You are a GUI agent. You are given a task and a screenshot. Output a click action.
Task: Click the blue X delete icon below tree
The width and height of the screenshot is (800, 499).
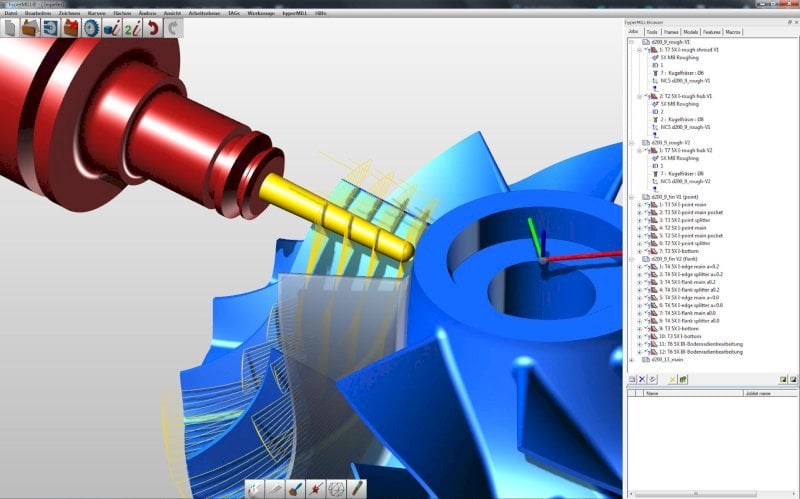click(642, 380)
